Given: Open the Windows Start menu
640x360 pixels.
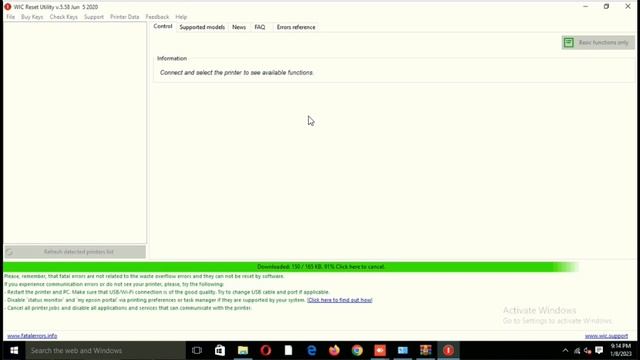Looking at the screenshot, I should click(13, 351).
